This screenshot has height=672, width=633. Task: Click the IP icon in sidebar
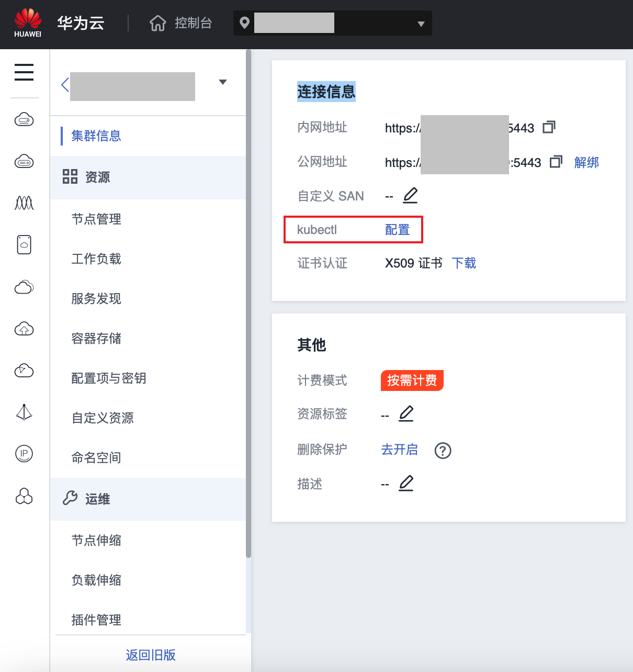(x=24, y=453)
